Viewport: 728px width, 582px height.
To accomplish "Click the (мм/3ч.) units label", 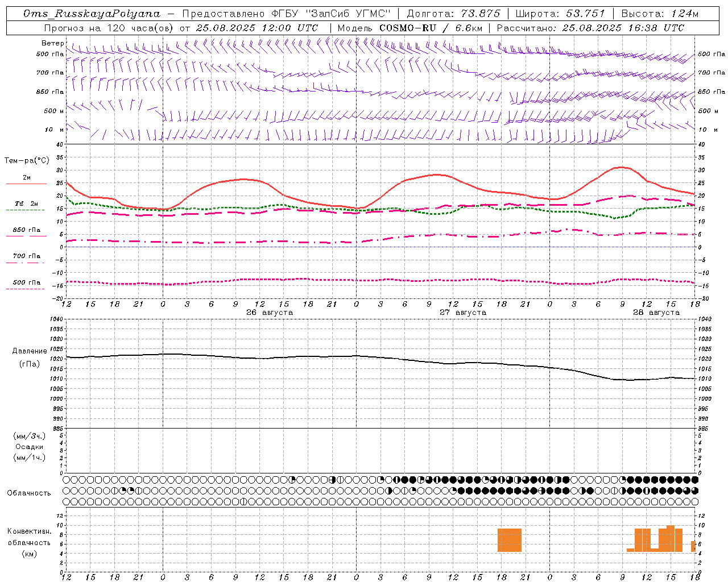I will coord(30,436).
